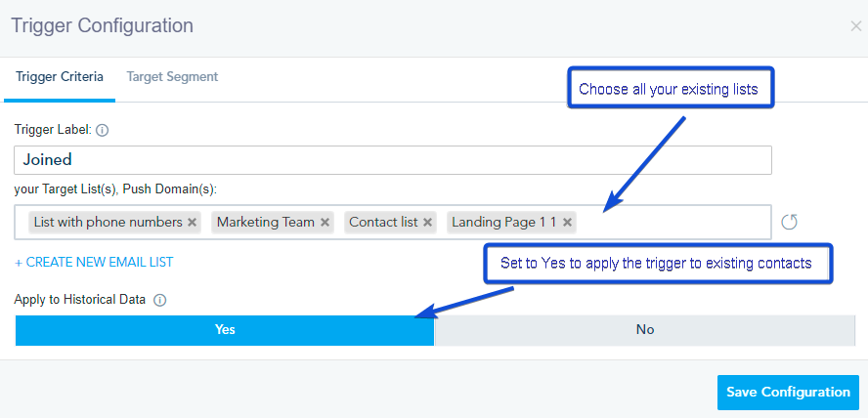Click the Apply to Historical Data info icon
Screen dimensions: 868x418
[x=160, y=301]
